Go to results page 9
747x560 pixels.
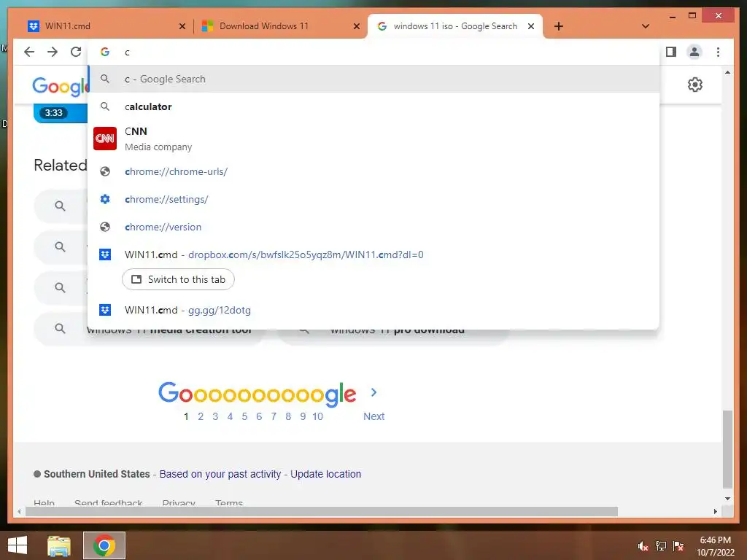pos(303,416)
